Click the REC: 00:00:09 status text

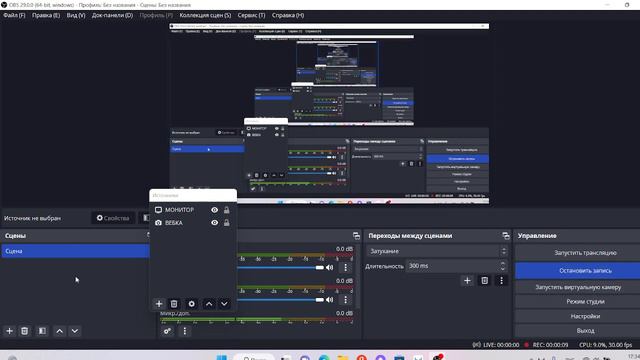(x=550, y=345)
